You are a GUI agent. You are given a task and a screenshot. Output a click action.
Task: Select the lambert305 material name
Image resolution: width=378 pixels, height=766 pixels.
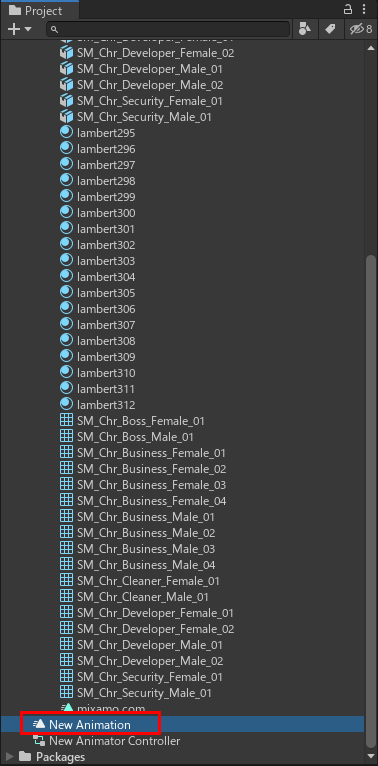[106, 293]
